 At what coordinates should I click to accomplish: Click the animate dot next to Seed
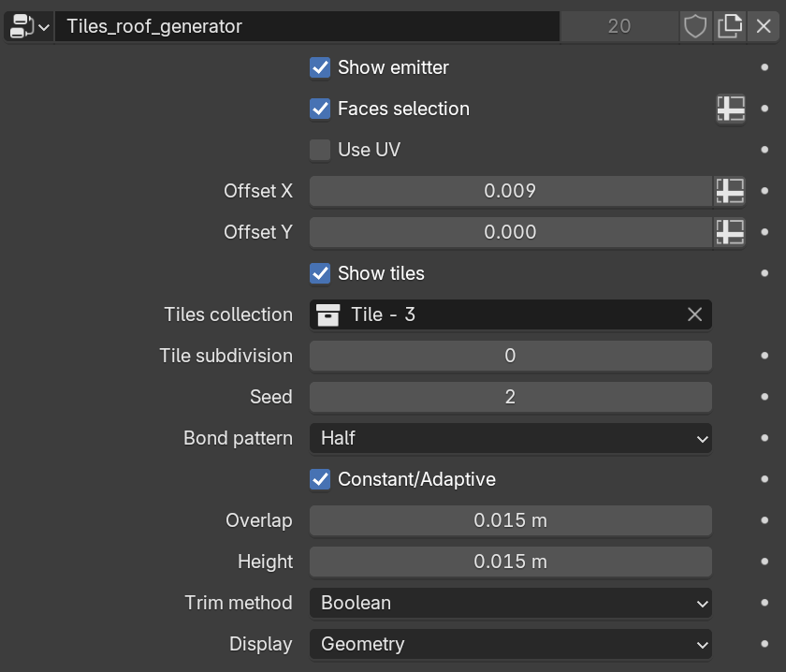(x=764, y=397)
